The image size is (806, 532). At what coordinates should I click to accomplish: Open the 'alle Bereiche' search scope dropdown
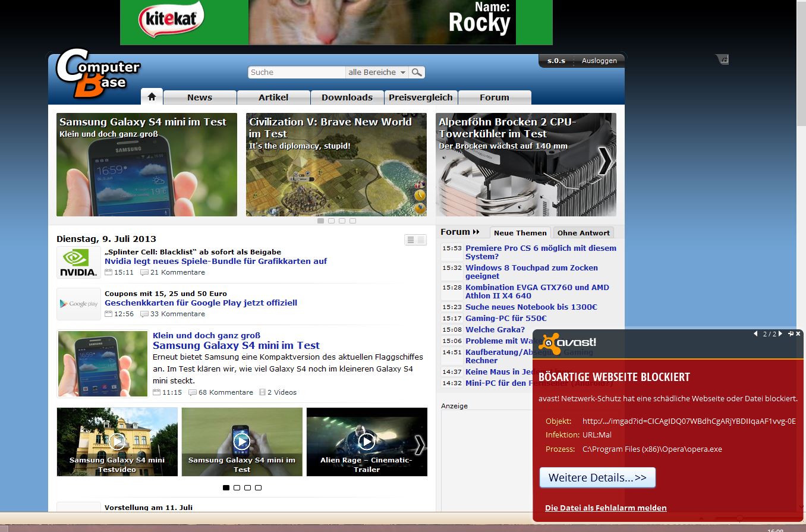(377, 72)
